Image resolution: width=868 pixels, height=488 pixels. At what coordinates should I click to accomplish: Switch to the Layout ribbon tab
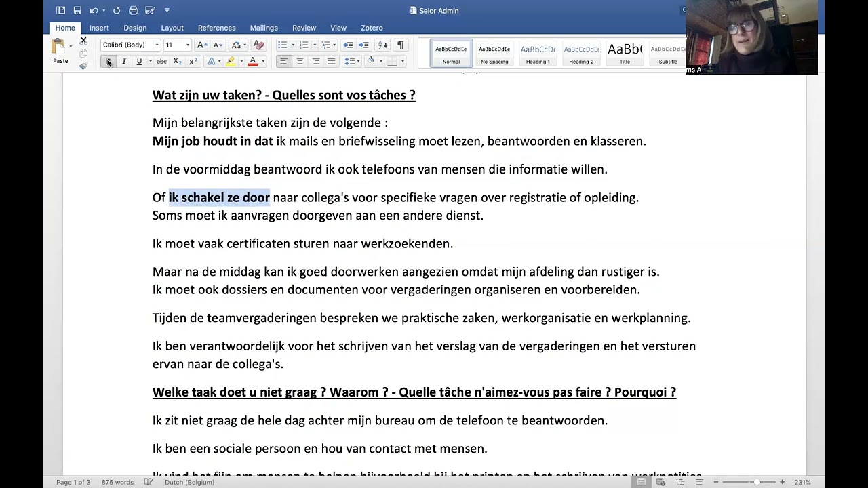click(x=172, y=28)
